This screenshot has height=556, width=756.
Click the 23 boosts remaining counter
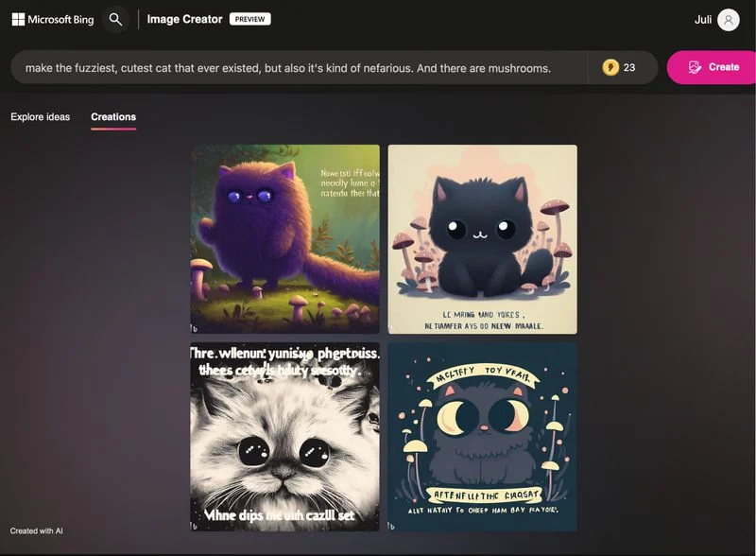coord(628,67)
